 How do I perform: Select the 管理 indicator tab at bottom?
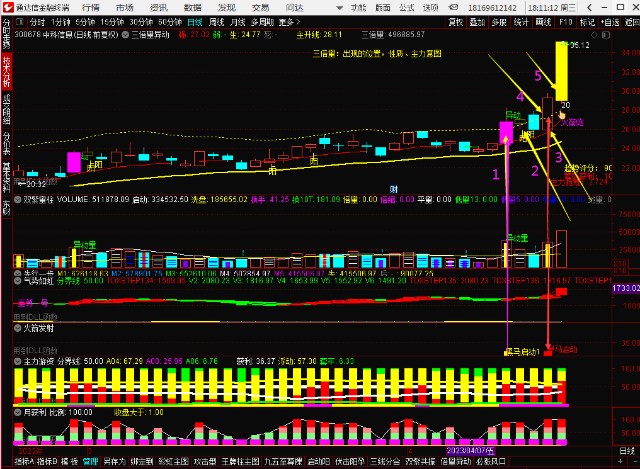(90, 462)
